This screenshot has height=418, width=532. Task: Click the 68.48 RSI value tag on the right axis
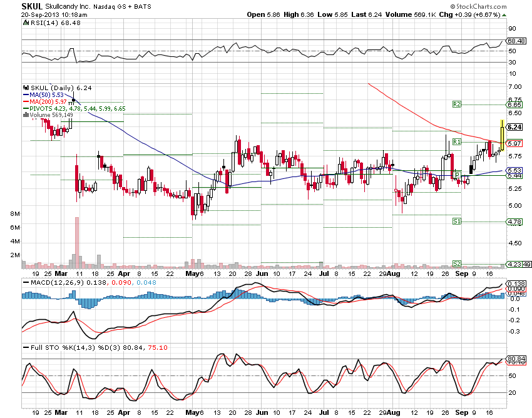pyautogui.click(x=516, y=41)
